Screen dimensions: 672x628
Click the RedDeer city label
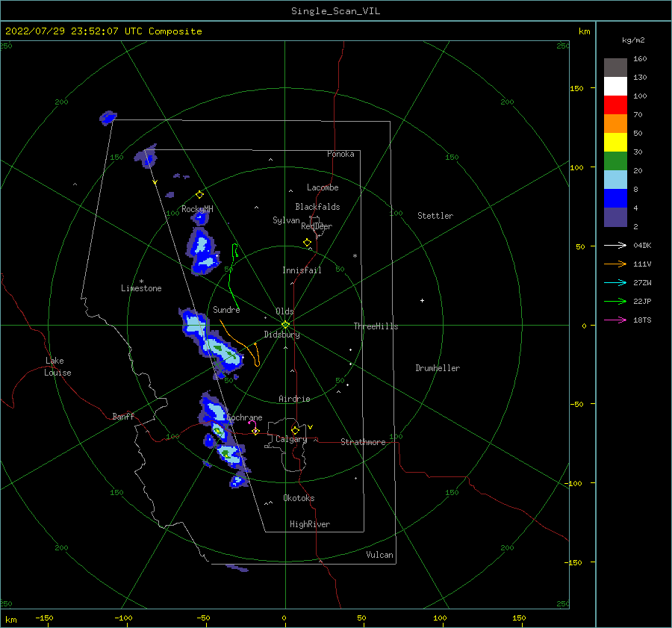click(x=317, y=226)
